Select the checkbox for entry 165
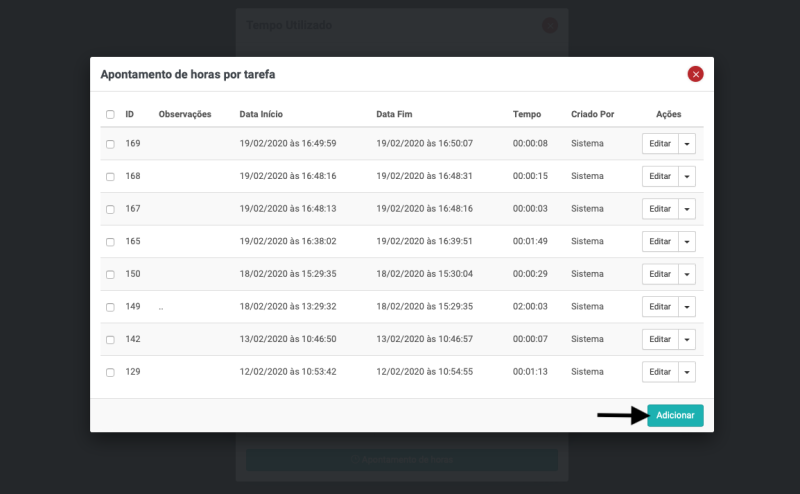800x494 pixels. click(110, 242)
